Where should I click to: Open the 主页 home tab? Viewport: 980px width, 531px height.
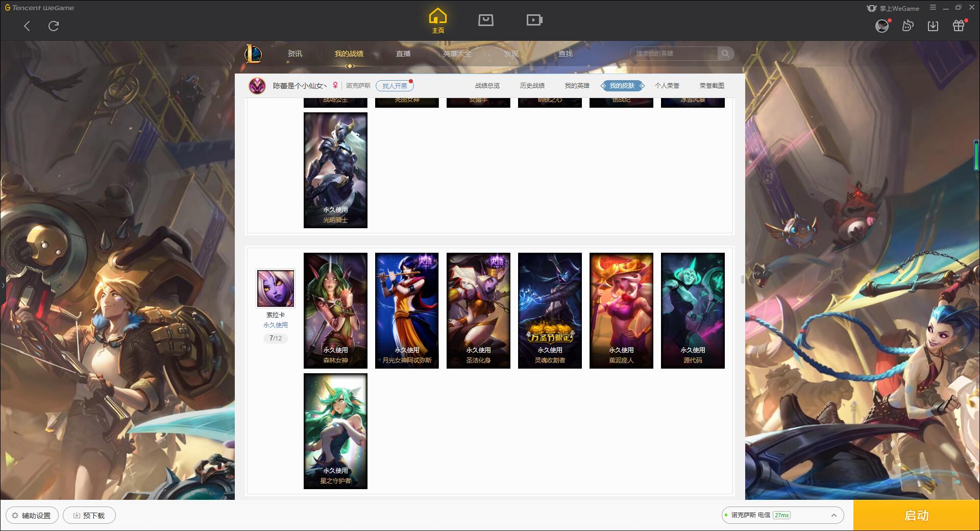pos(437,21)
